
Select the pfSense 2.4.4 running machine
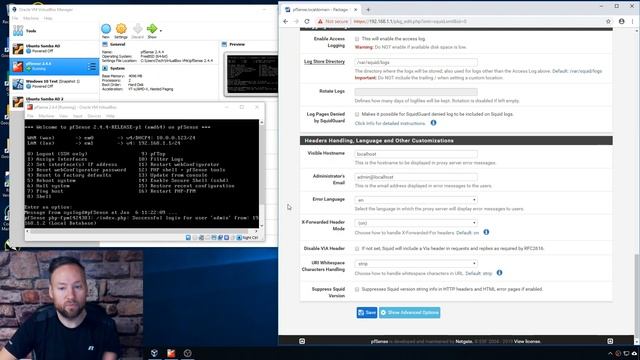(54, 66)
